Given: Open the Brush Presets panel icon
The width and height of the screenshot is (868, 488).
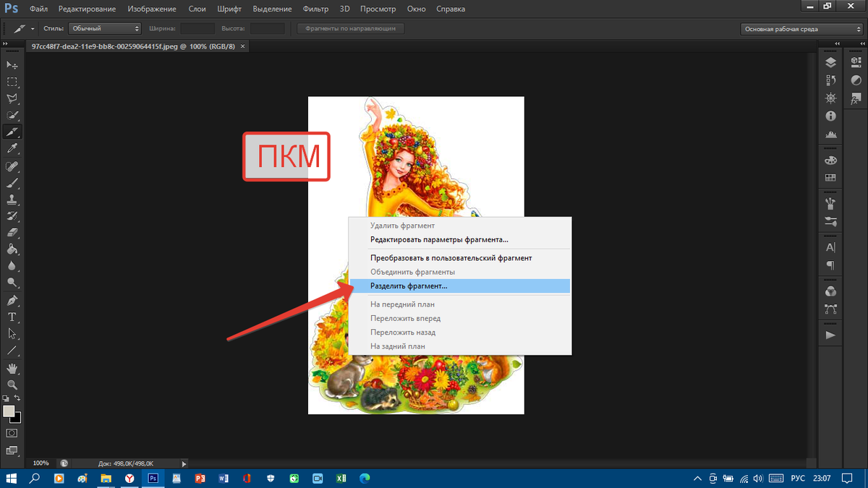Looking at the screenshot, I should tap(830, 221).
